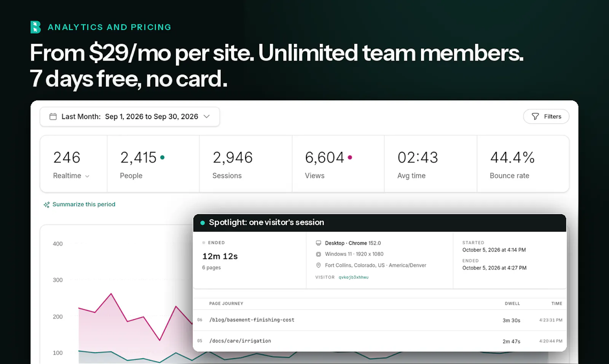The image size is (609, 364).
Task: Click the 2m 47s dwell value
Action: click(511, 341)
